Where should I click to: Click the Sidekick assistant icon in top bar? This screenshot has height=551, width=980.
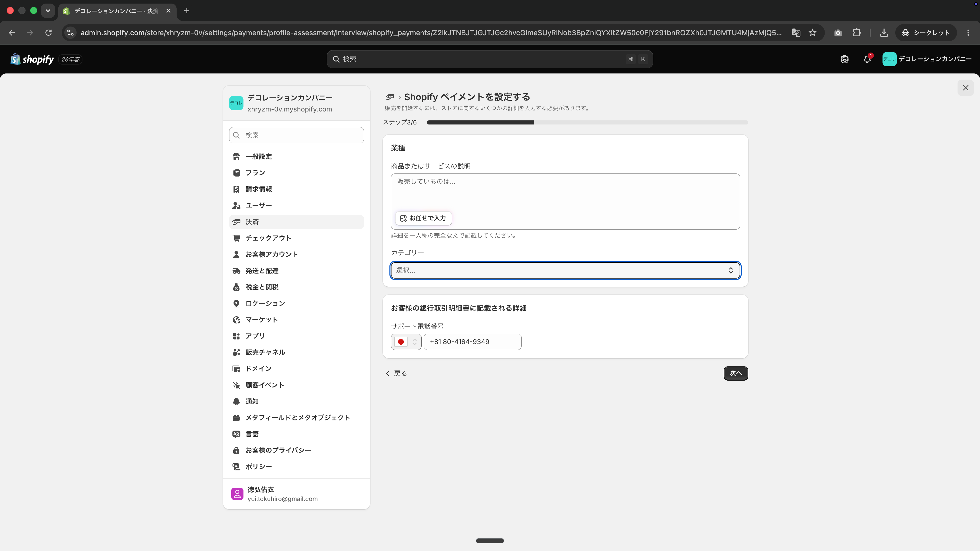click(x=844, y=59)
